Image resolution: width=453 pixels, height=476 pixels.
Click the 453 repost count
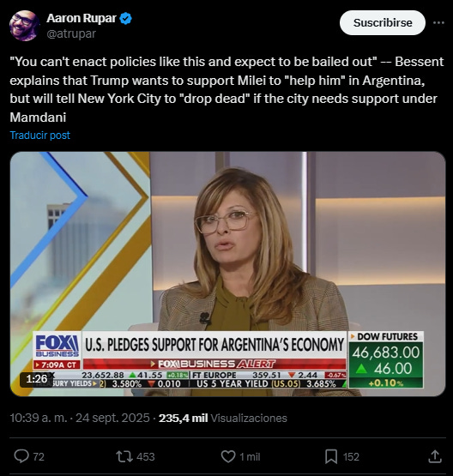(x=146, y=456)
